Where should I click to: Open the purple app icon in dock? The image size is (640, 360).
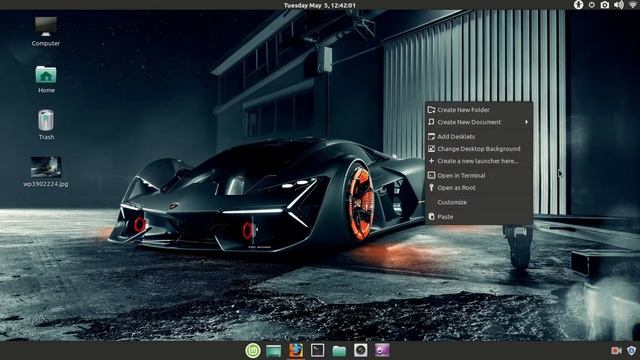coord(382,350)
